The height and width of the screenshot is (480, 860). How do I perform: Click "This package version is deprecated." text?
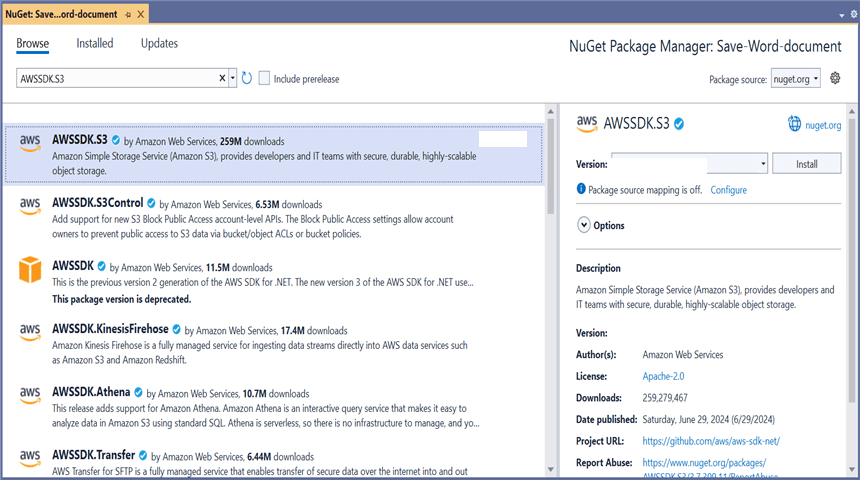122,299
